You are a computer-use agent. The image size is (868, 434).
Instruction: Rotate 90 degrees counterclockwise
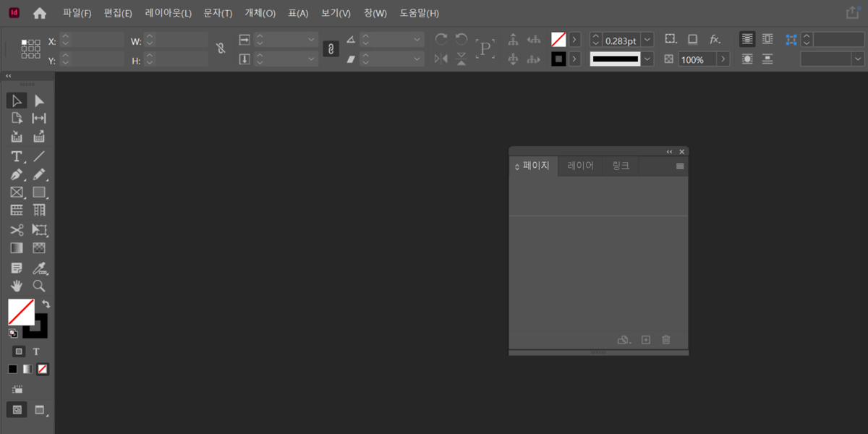coord(461,39)
